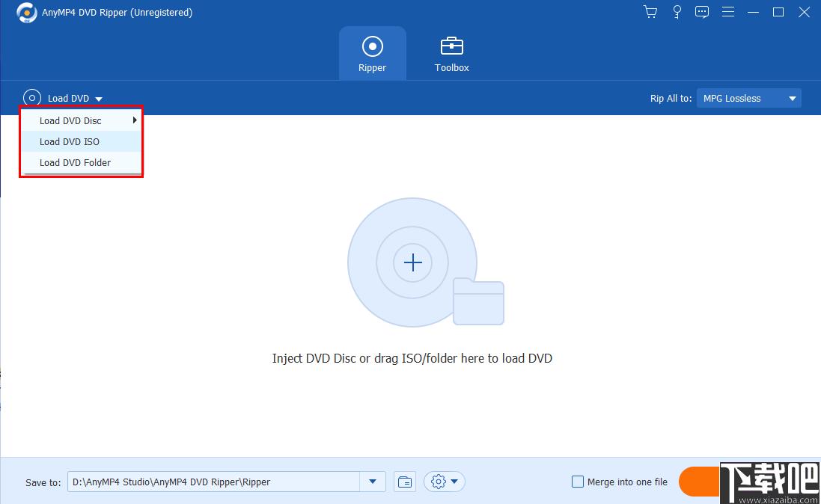This screenshot has height=504, width=821.
Task: Click the Load DVD label text
Action: (69, 99)
